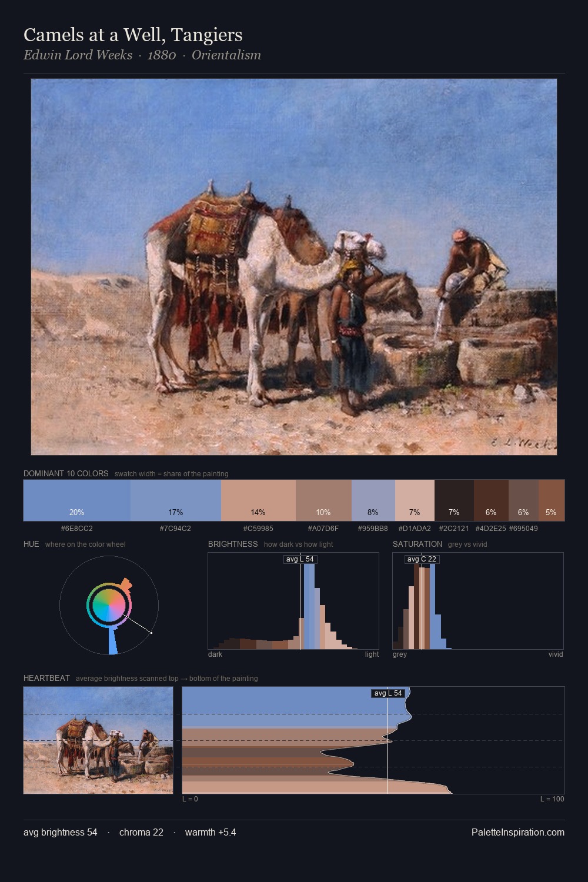Choose the 10% brown swatch #A07D6F

coord(323,500)
